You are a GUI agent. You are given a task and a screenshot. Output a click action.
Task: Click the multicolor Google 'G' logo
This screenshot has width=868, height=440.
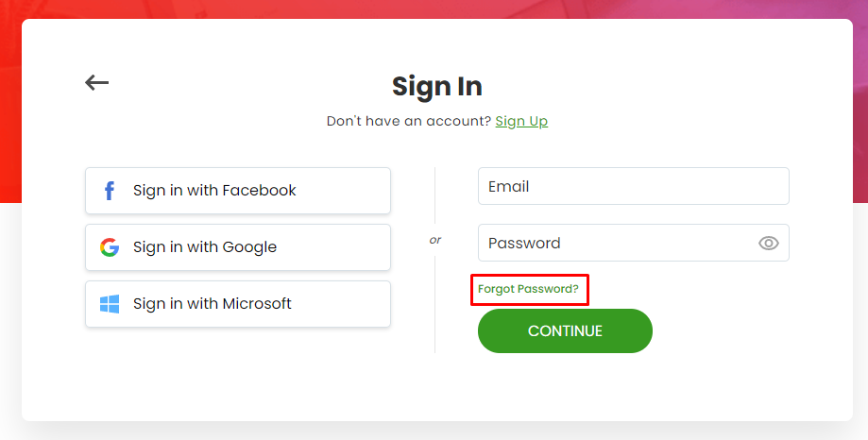coord(110,246)
